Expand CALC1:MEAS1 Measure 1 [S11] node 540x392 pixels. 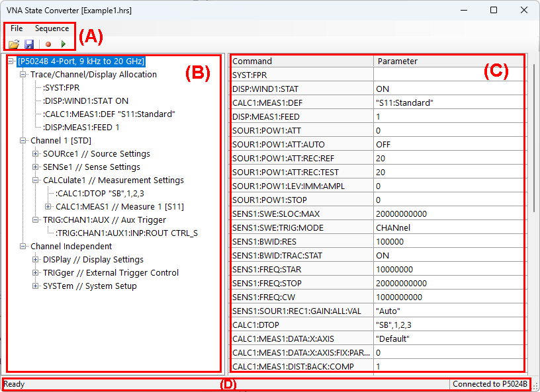coord(48,207)
